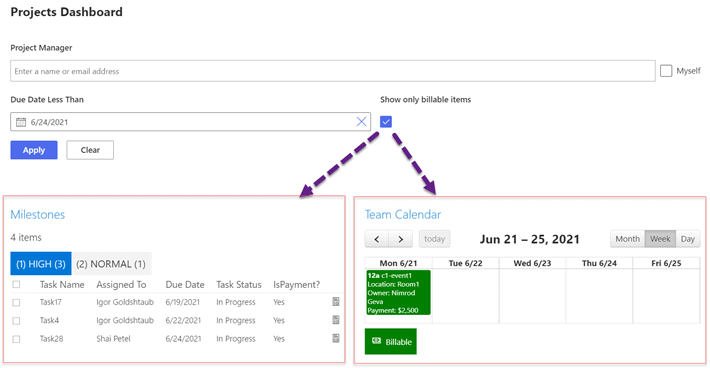Open the Task28 row details icon
Image resolution: width=710 pixels, height=368 pixels.
tap(336, 338)
